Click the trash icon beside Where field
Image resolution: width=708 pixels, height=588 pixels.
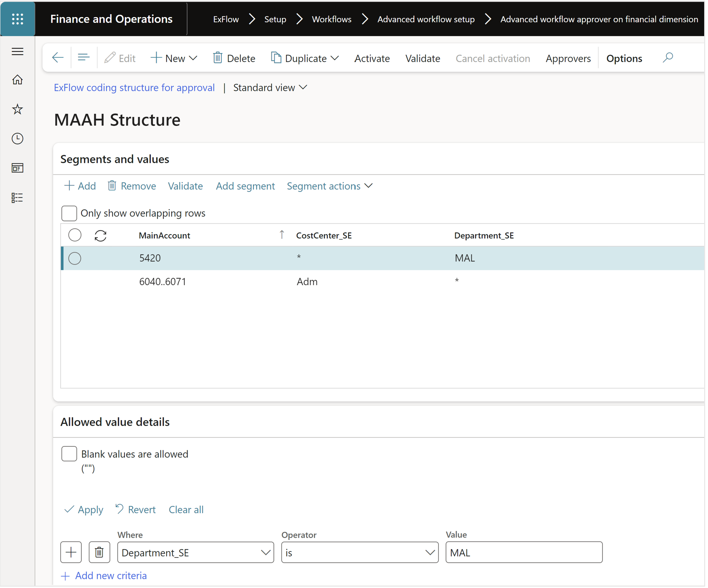[x=99, y=552]
